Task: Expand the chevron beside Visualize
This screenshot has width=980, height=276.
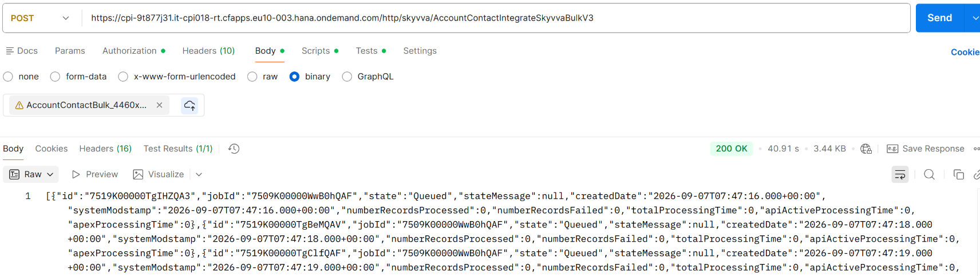Action: tap(199, 174)
